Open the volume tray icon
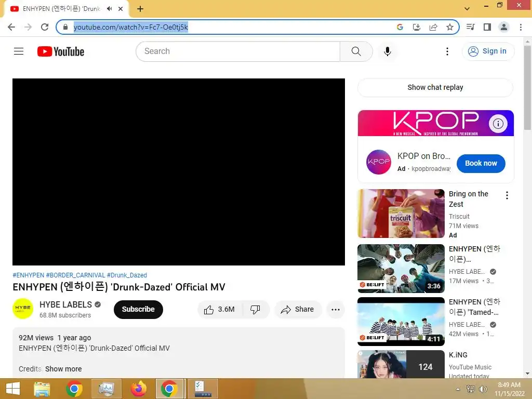 tap(483, 389)
